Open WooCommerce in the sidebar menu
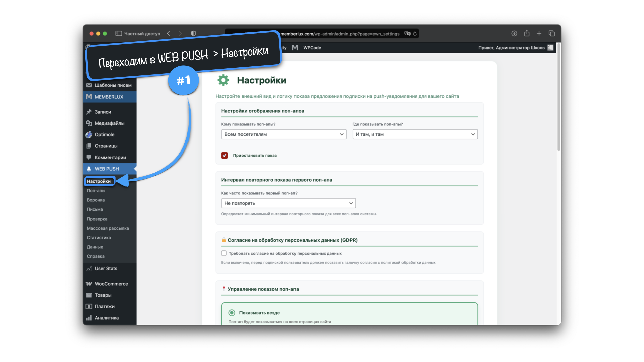Image resolution: width=644 pixels, height=362 pixels. [x=111, y=284]
